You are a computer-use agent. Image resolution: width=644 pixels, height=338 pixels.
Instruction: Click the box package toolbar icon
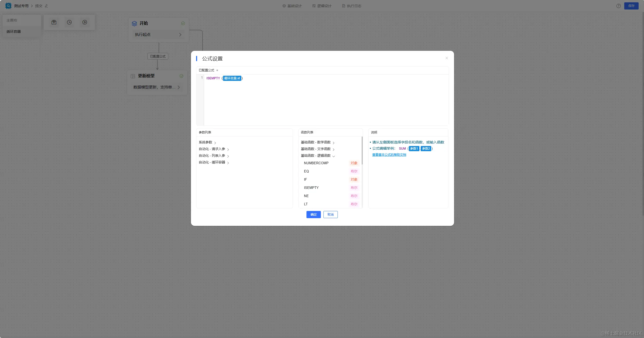(54, 22)
